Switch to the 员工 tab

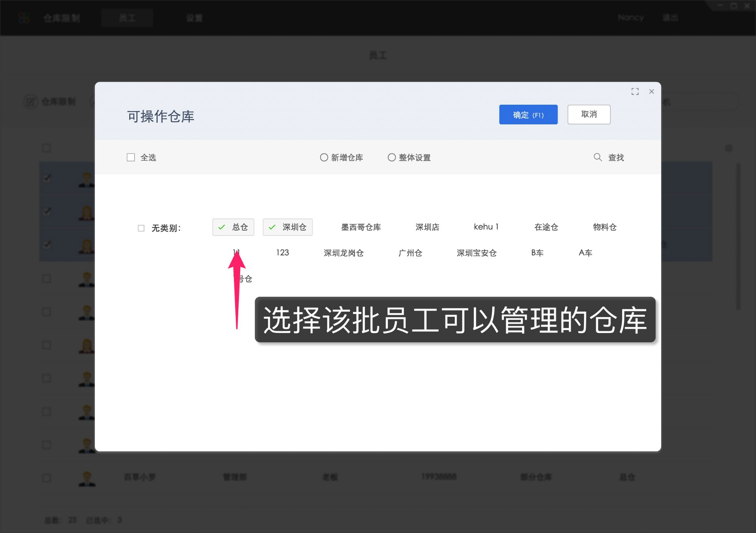pos(127,17)
